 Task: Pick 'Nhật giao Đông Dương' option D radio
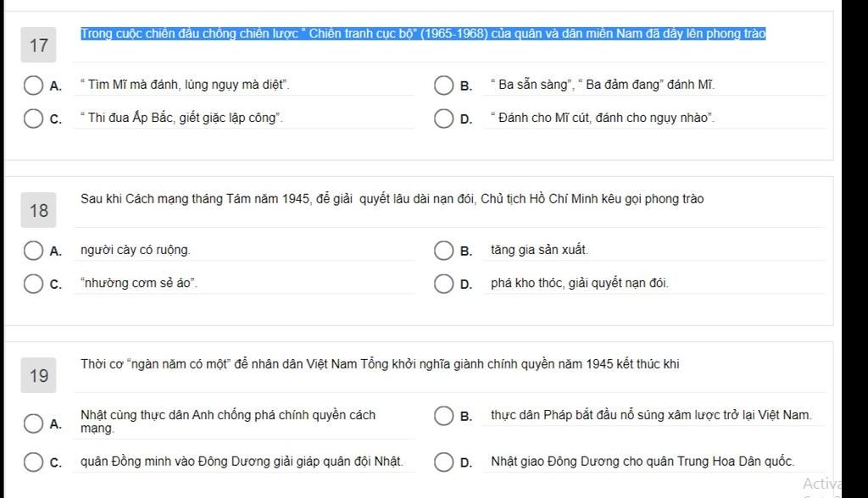(443, 462)
